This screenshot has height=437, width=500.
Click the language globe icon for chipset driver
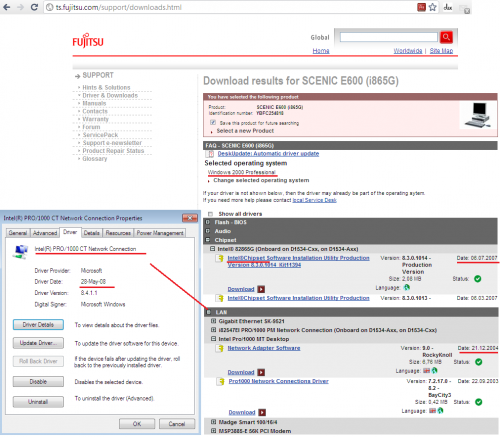[407, 287]
